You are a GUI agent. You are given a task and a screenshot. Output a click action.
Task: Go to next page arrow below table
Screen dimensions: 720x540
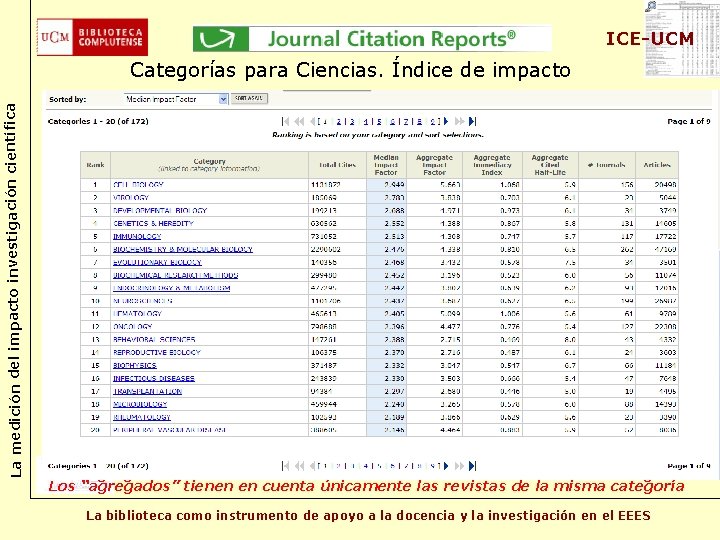tap(446, 466)
